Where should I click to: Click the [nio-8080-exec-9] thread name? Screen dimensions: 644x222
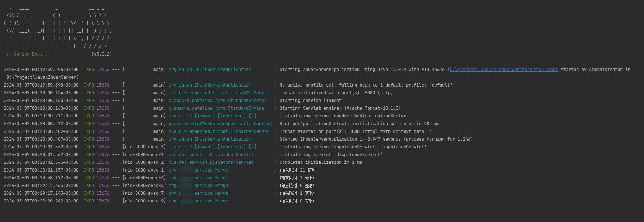(144, 201)
